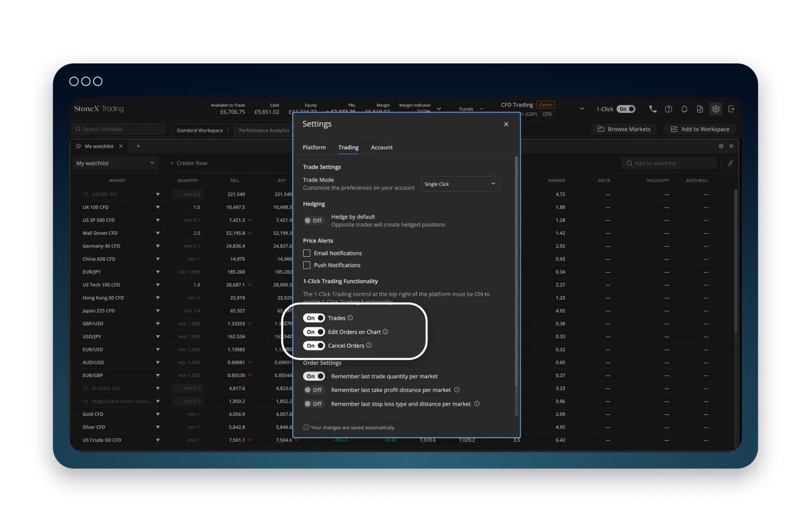The image size is (811, 532).
Task: Click Create New watchlist
Action: (189, 163)
